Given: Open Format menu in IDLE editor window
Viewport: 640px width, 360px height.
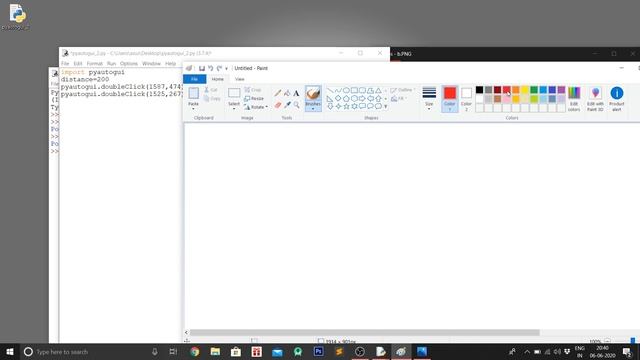Looking at the screenshot, I should [x=94, y=64].
